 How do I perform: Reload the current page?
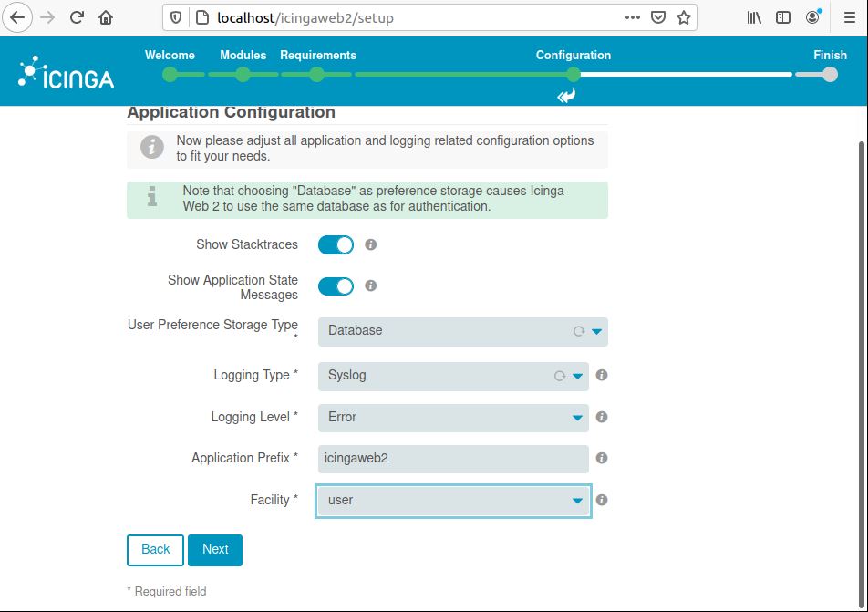pyautogui.click(x=77, y=17)
